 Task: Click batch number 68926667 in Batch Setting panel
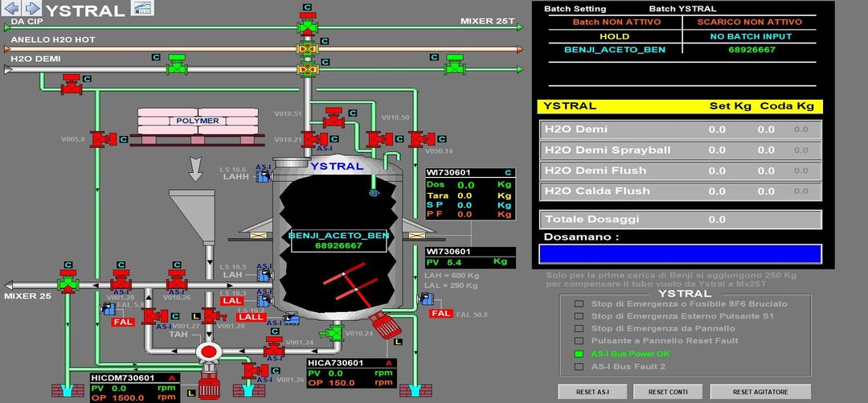[750, 49]
